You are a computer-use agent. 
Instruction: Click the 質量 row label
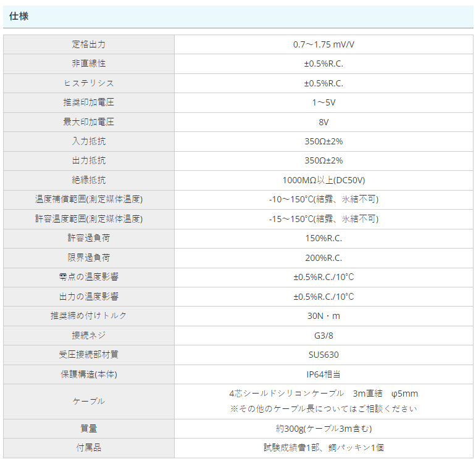point(89,429)
